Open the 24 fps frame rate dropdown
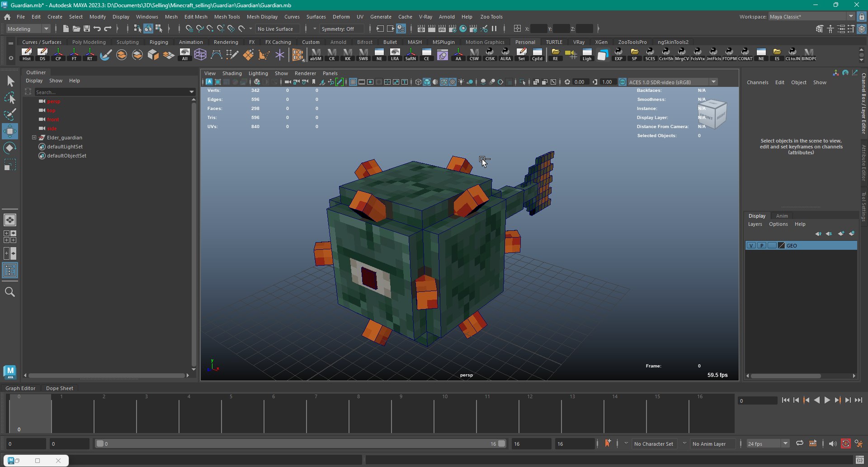The height and width of the screenshot is (467, 868). pyautogui.click(x=768, y=444)
